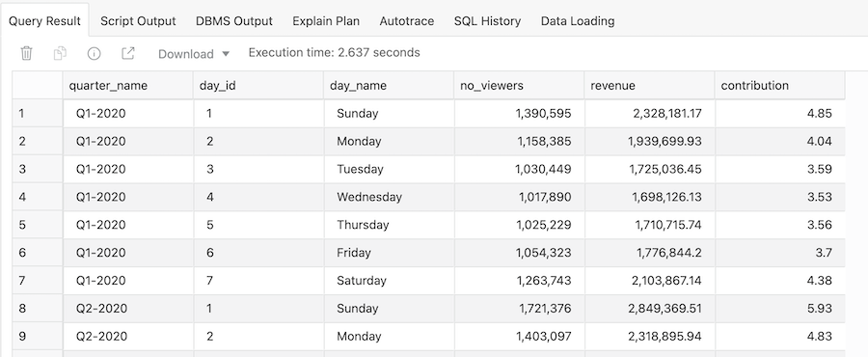Image resolution: width=868 pixels, height=357 pixels.
Task: Select row number 8
Action: coord(38,309)
